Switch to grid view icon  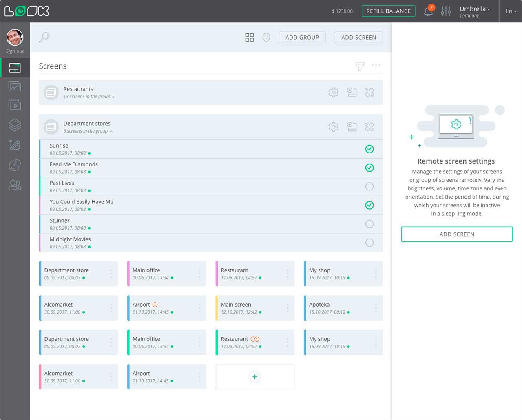(x=249, y=38)
